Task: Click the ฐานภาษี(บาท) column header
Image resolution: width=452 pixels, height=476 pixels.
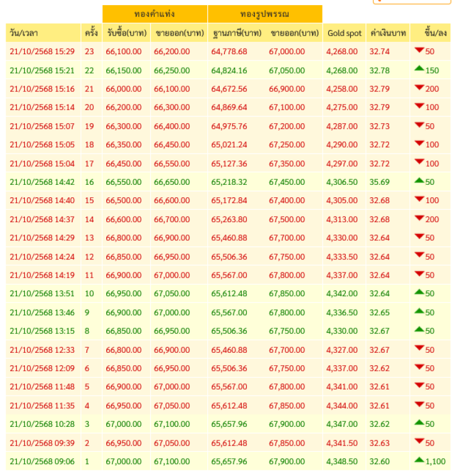Action: tap(236, 33)
